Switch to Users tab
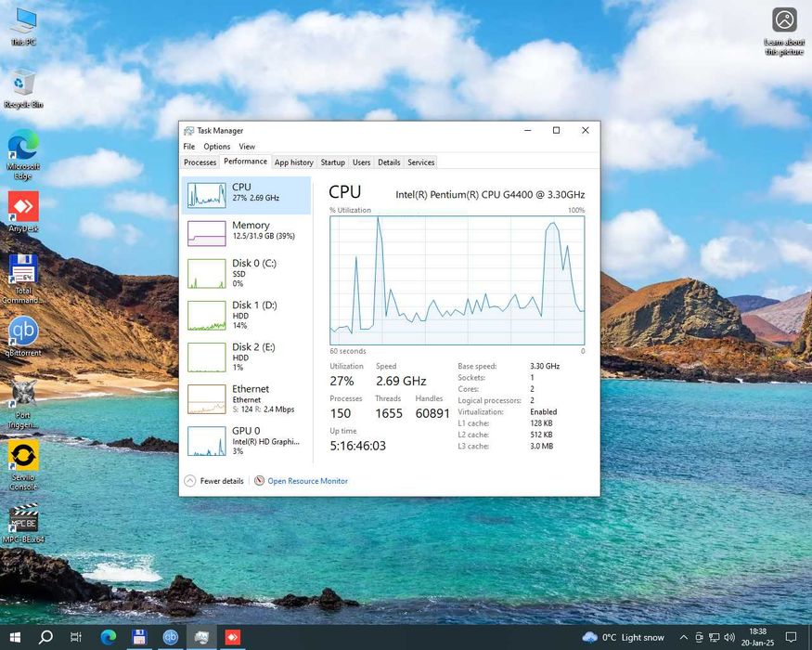 coord(362,162)
